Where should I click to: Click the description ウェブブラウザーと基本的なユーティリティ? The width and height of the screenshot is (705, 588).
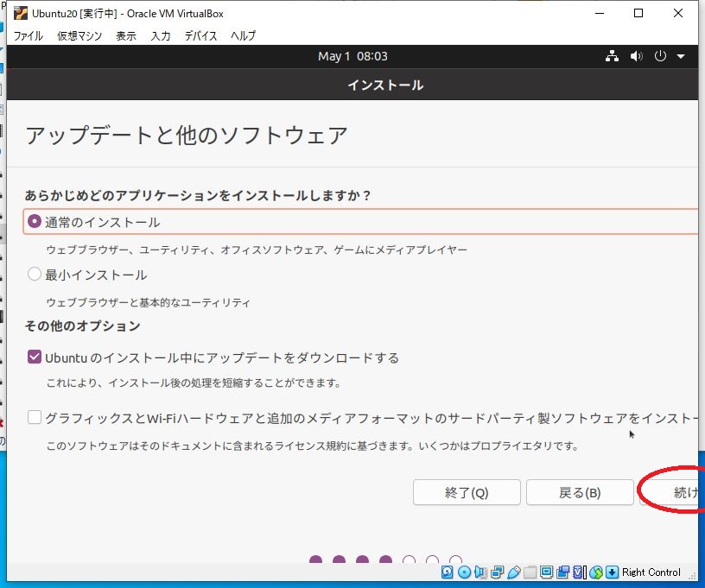click(x=148, y=302)
